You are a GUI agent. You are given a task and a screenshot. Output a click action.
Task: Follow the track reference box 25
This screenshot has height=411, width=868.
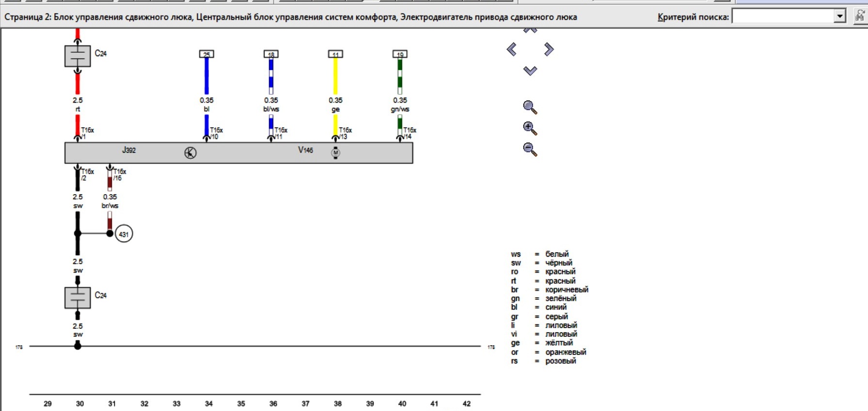[206, 54]
